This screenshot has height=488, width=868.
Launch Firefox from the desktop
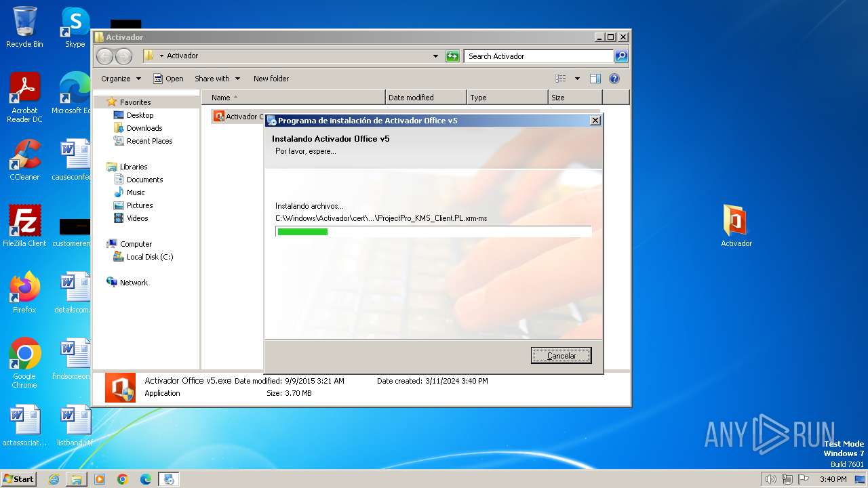(24, 293)
